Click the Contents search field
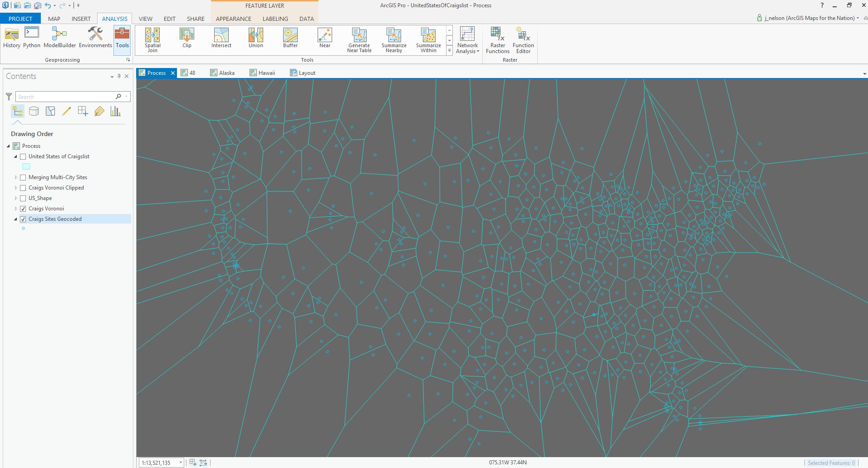Viewport: 868px width, 468px height. tap(65, 97)
